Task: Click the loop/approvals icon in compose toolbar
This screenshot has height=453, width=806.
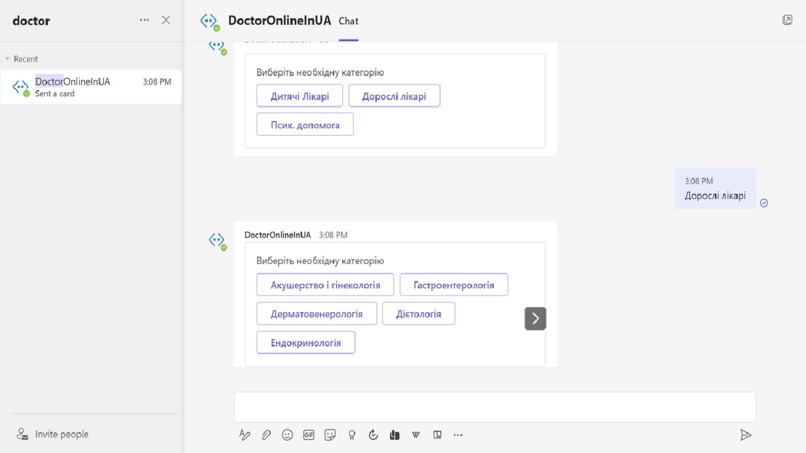Action: point(373,435)
